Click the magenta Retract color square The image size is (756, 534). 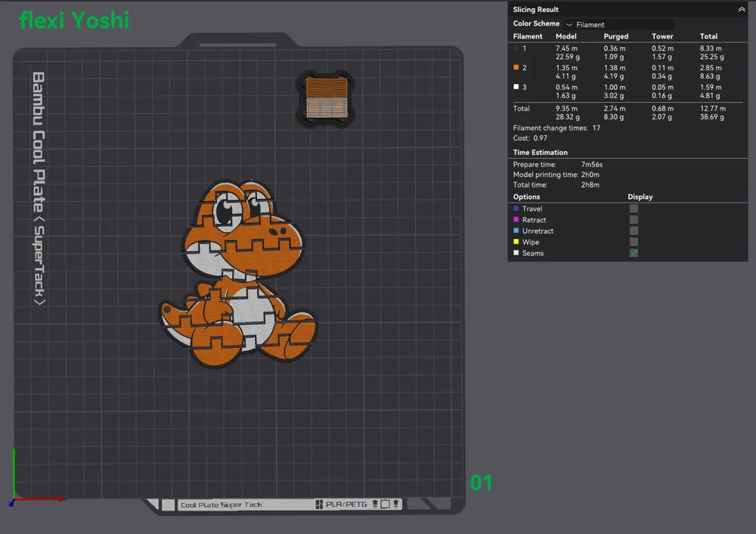[x=516, y=219]
